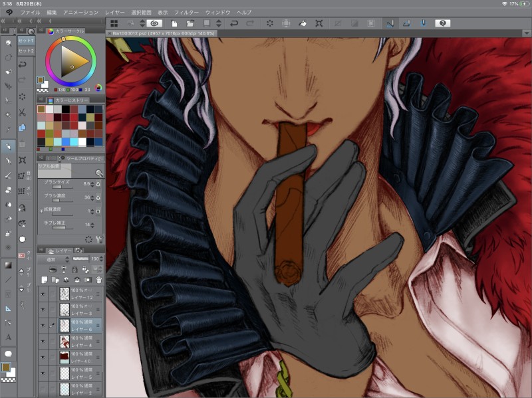532x398 pixels.
Task: Click the Scissors cut icon
Action: [x=23, y=112]
